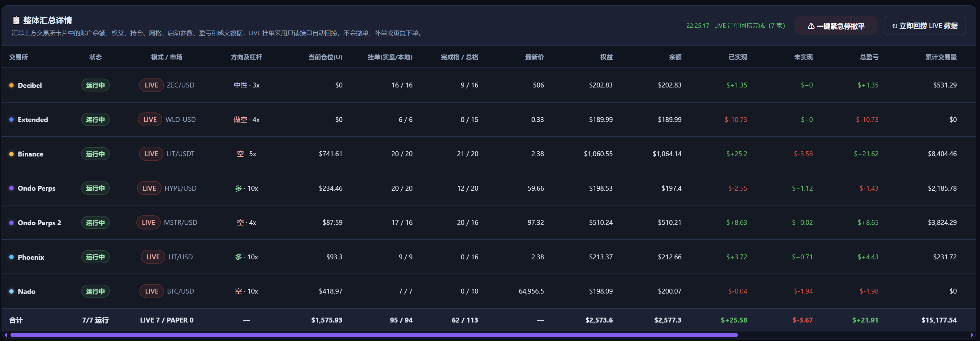The image size is (980, 341).
Task: Click the 运行中 status badge for Binance
Action: 96,154
